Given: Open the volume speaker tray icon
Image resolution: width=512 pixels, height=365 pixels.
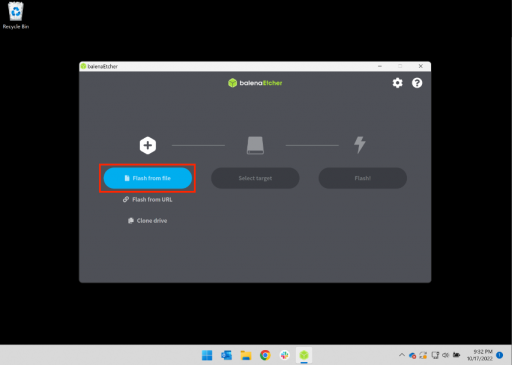Looking at the screenshot, I should [446, 355].
